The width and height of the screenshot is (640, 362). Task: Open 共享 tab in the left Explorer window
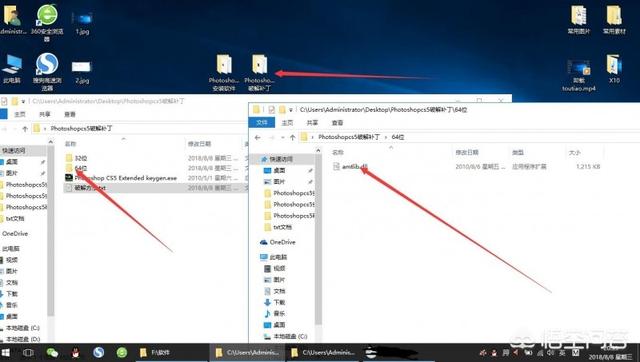[x=45, y=114]
